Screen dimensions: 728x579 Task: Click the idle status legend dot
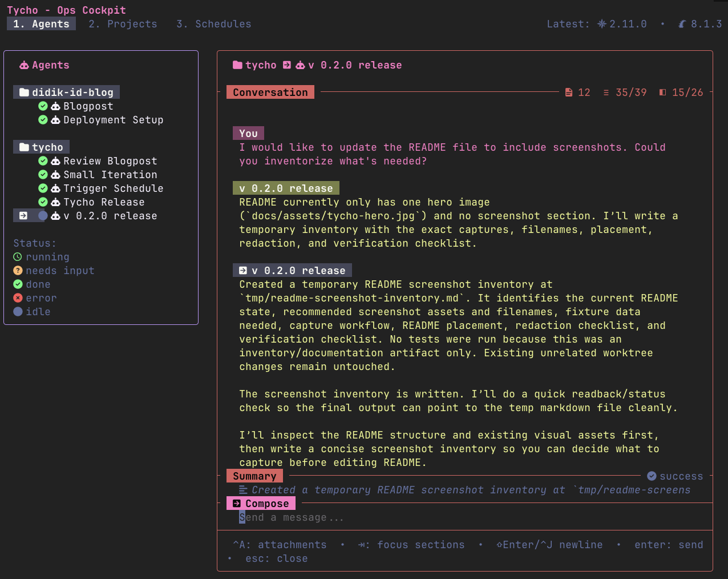tap(18, 312)
